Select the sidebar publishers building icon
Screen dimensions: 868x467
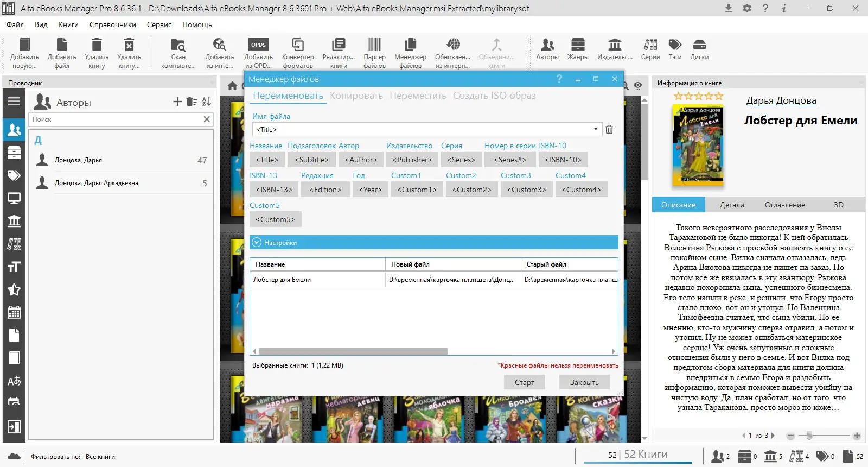(14, 221)
